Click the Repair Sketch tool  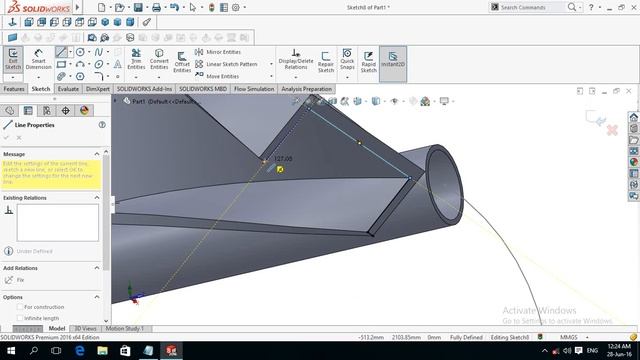[326, 62]
